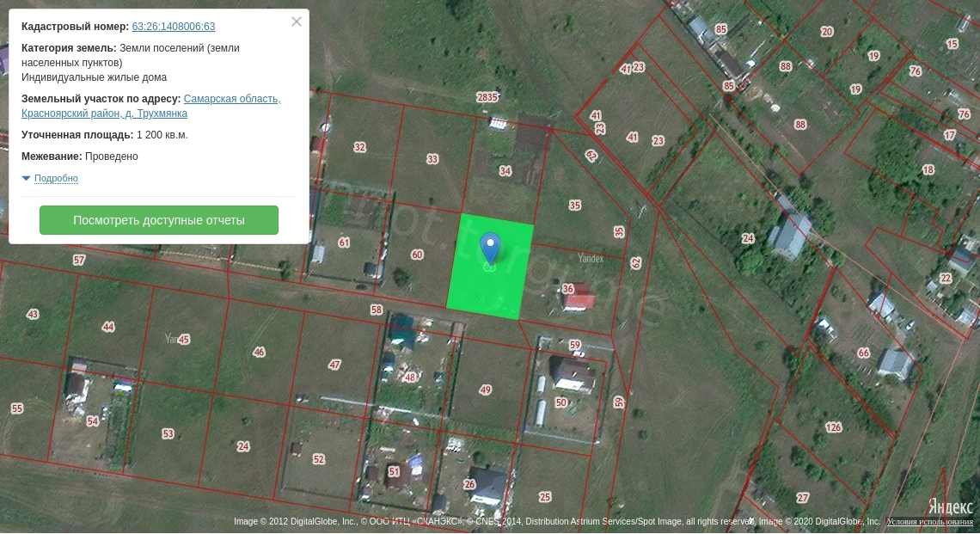Select parcel label 18 on the map
Image resolution: width=980 pixels, height=534 pixels.
point(928,170)
